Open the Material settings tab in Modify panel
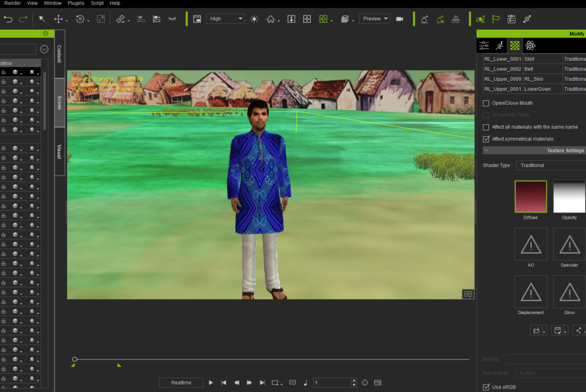Viewport: 586px width, 392px height. click(514, 45)
